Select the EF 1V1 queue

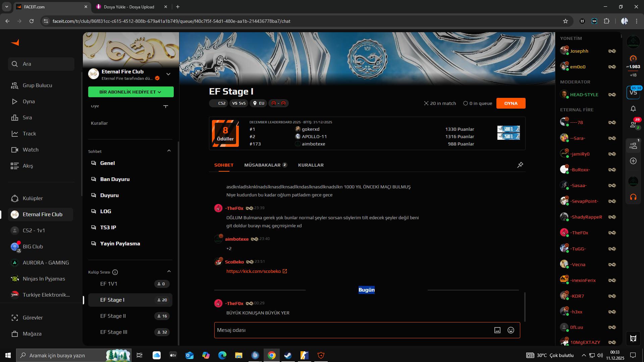(x=130, y=284)
